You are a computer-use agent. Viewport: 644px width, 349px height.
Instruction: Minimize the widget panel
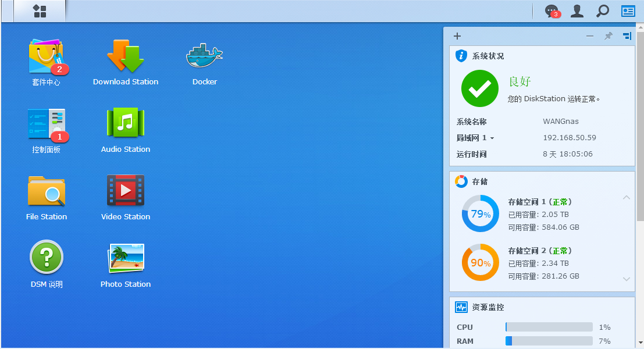click(590, 36)
